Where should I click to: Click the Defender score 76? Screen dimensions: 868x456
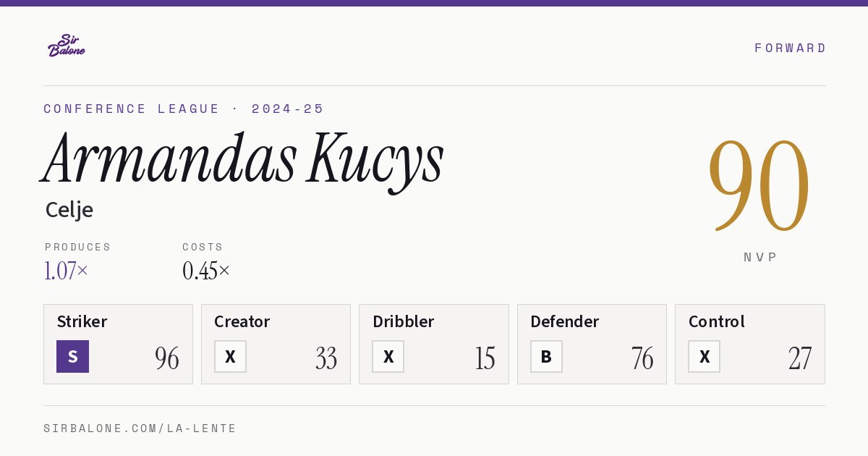click(x=642, y=358)
